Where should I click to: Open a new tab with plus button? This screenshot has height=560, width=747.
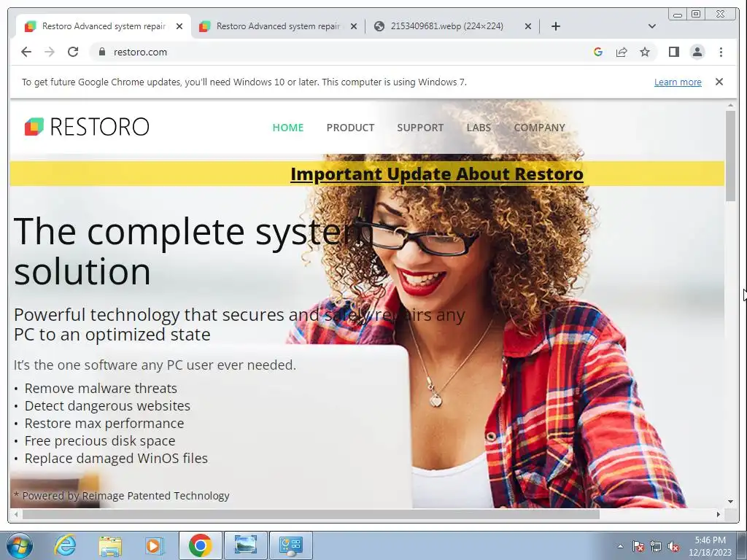tap(555, 26)
